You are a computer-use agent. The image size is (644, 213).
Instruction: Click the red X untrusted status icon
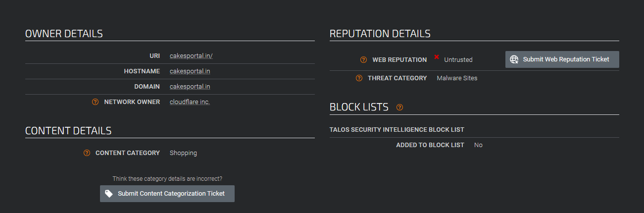(x=437, y=57)
